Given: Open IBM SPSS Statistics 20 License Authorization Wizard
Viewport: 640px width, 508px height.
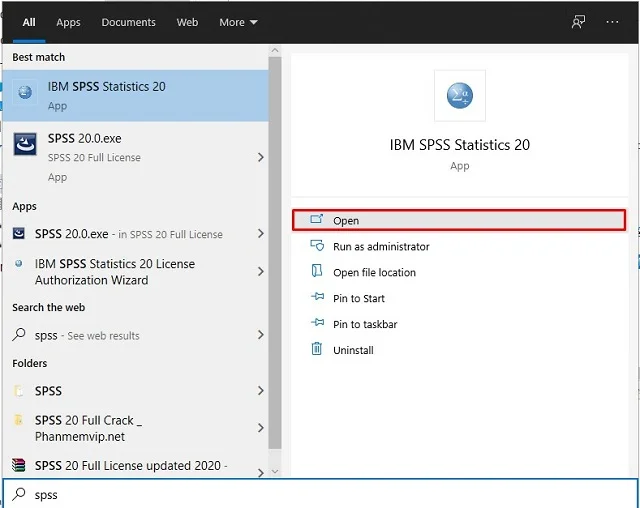Looking at the screenshot, I should (x=135, y=272).
